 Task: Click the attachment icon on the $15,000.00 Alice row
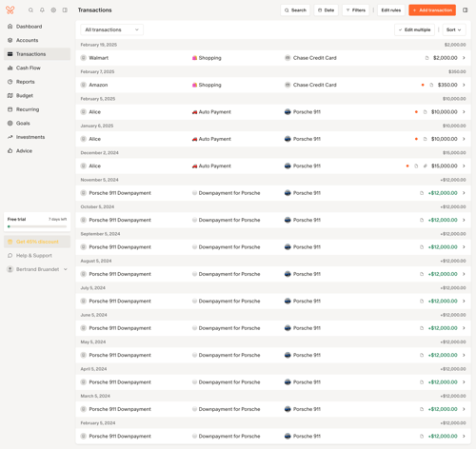pos(425,166)
